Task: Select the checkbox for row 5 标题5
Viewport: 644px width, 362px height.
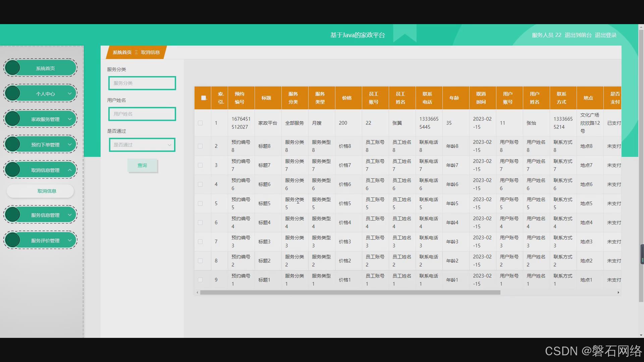Action: coord(200,203)
